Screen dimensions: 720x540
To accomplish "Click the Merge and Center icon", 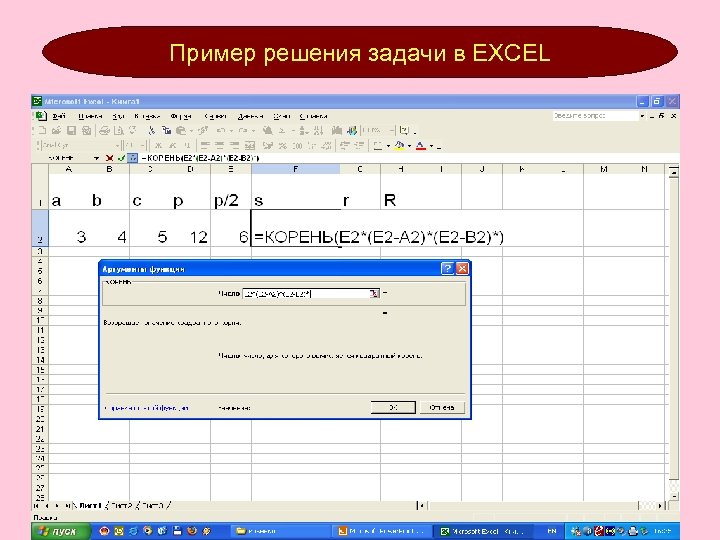I will click(x=250, y=146).
